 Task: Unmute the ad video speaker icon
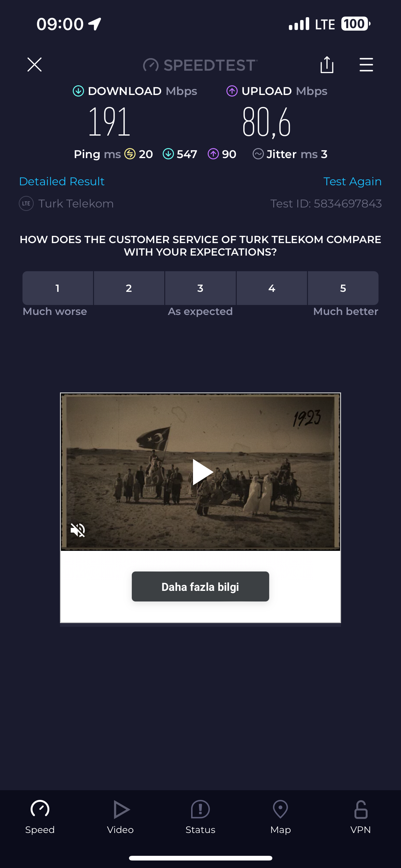(78, 530)
